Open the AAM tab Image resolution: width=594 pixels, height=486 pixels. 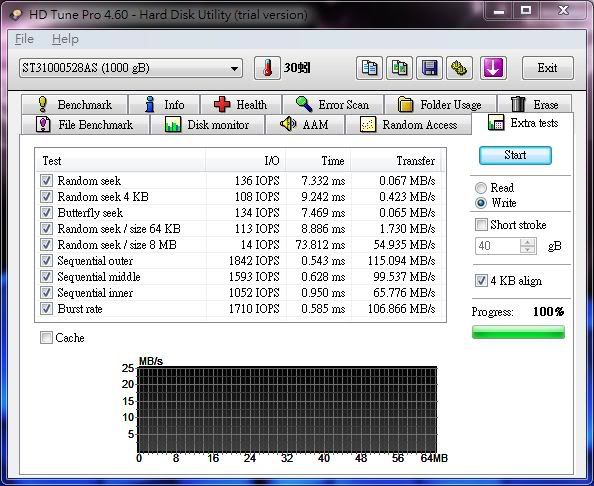pyautogui.click(x=305, y=125)
